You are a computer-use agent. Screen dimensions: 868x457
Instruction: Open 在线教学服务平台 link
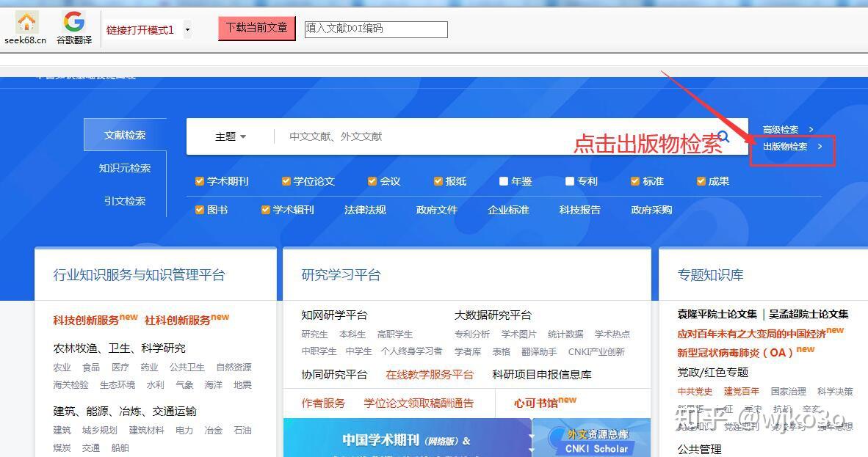pyautogui.click(x=430, y=375)
